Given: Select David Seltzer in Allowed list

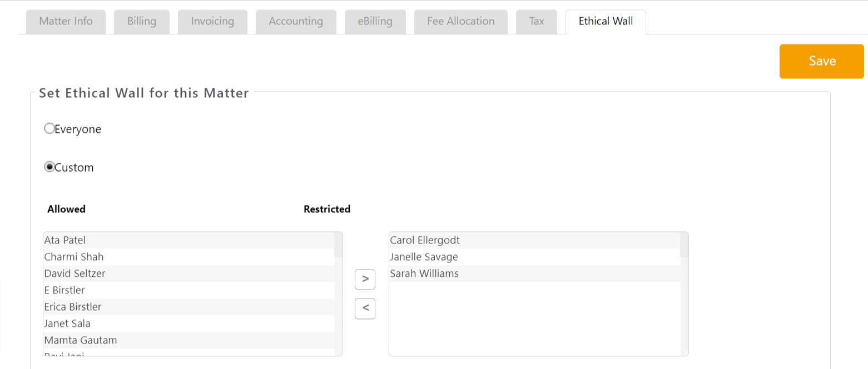Looking at the screenshot, I should 75,273.
